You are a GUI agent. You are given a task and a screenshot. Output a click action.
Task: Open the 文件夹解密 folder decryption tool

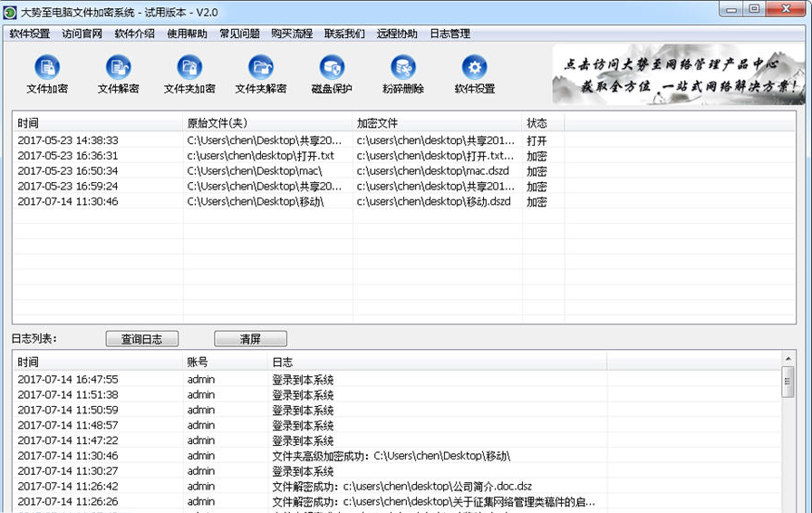click(x=261, y=68)
